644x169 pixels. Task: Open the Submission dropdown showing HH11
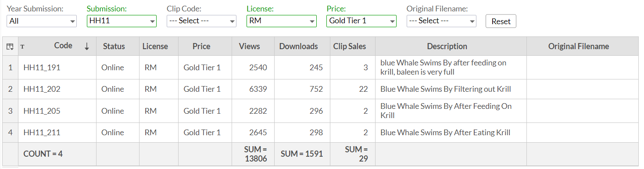(122, 21)
